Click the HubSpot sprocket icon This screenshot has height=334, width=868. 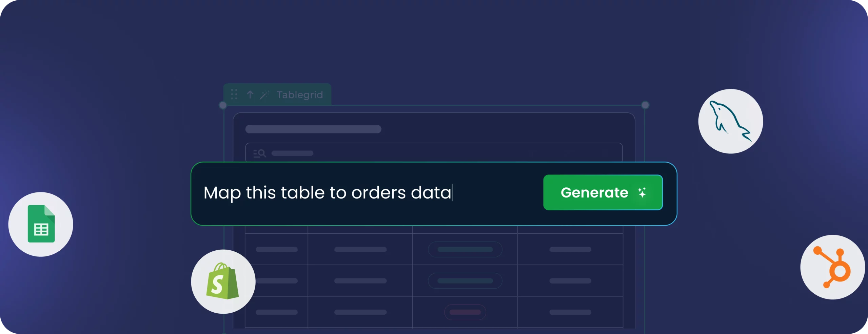pyautogui.click(x=832, y=267)
